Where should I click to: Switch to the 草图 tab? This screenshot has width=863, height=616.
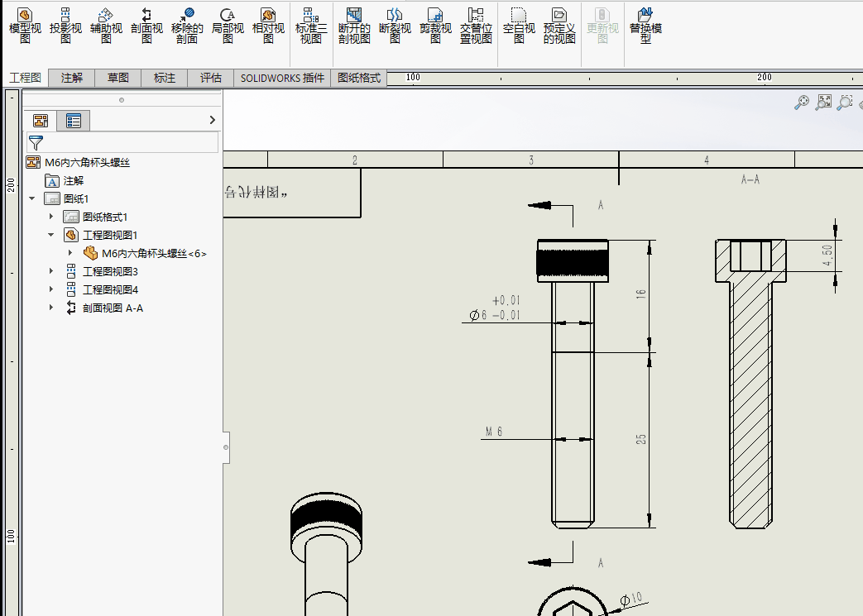[x=117, y=78]
